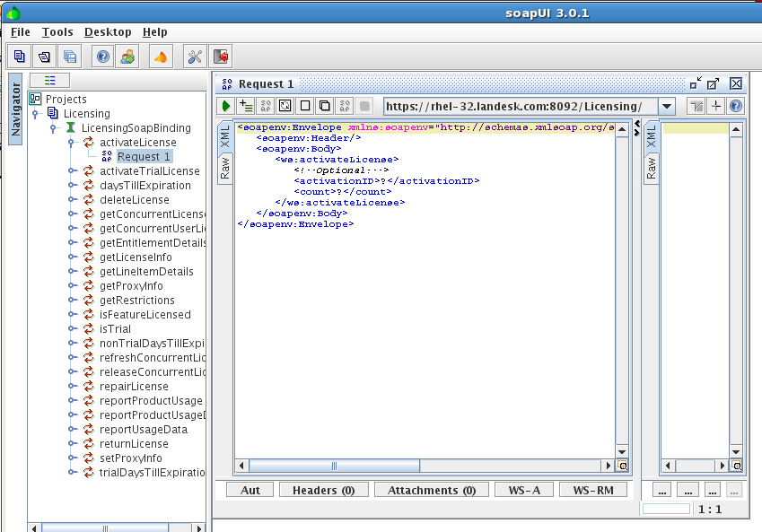Click the two-people icon in main toolbar
Image resolution: width=762 pixels, height=532 pixels.
click(127, 57)
